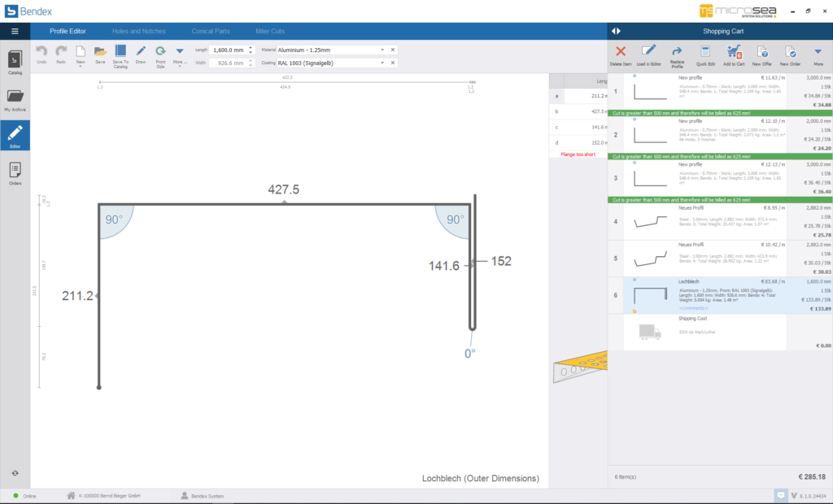The height and width of the screenshot is (504, 833).
Task: Expand the Material dropdown list
Action: [382, 50]
